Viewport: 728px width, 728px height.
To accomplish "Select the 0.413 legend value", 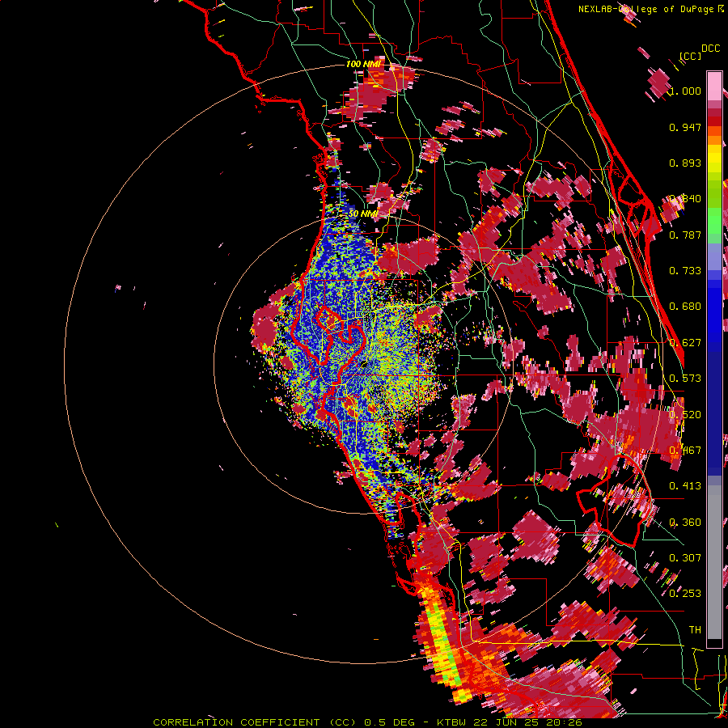I will pyautogui.click(x=685, y=486).
